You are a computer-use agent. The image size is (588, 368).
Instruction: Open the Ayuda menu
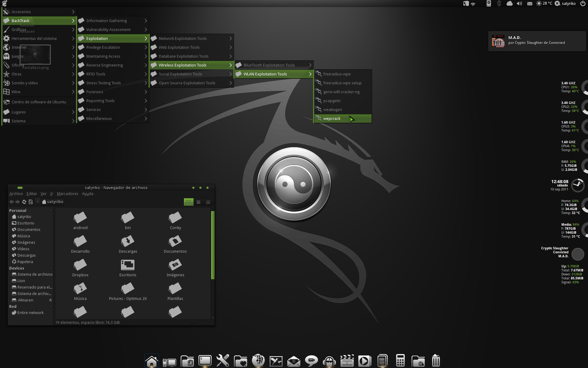click(88, 194)
